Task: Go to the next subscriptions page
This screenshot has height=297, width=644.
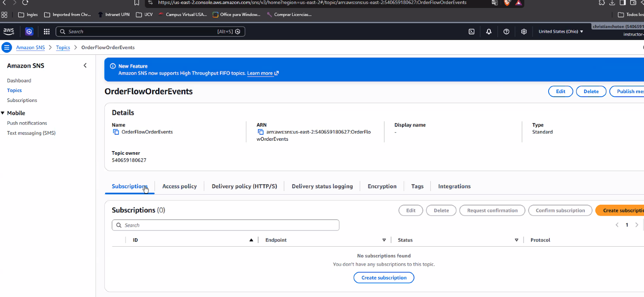Action: [x=637, y=225]
